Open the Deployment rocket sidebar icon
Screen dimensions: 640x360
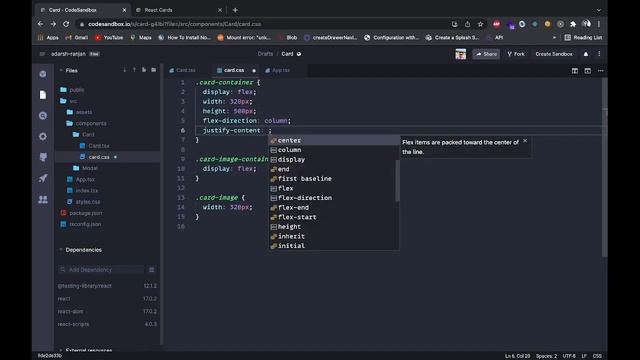[x=43, y=178]
